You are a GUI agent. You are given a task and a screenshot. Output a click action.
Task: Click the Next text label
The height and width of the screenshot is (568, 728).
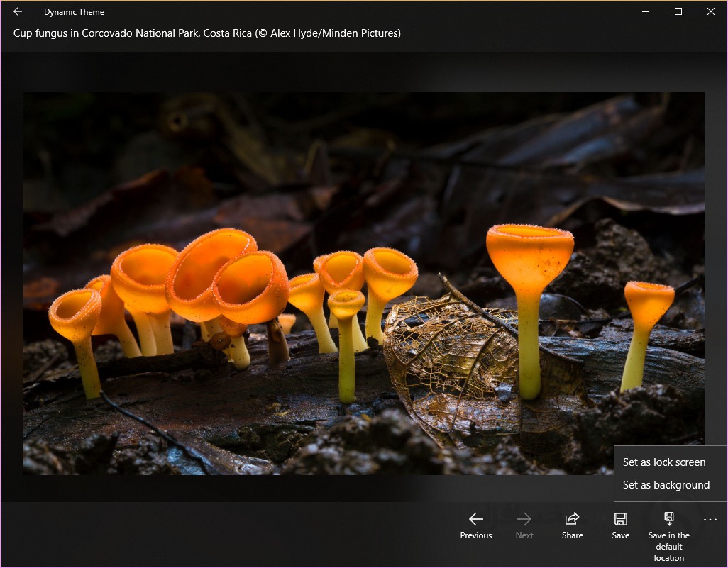[x=524, y=535]
